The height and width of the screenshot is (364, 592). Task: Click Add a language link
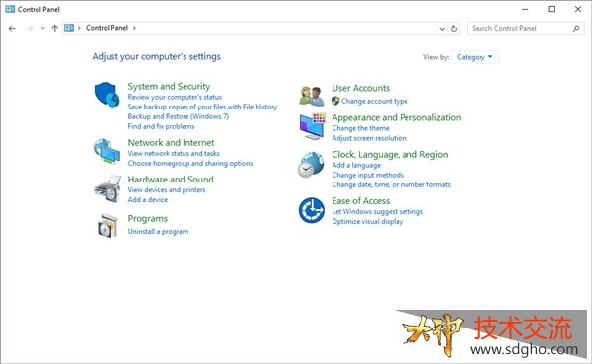tap(356, 165)
